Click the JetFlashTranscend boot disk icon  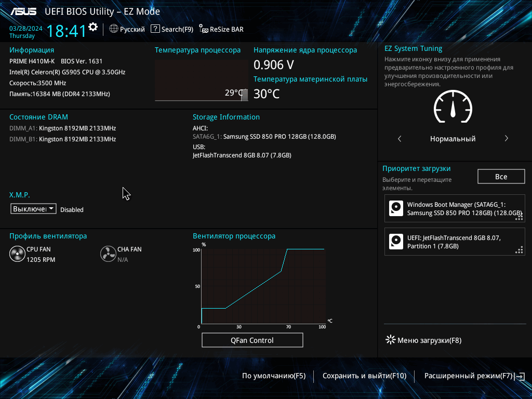[396, 242]
